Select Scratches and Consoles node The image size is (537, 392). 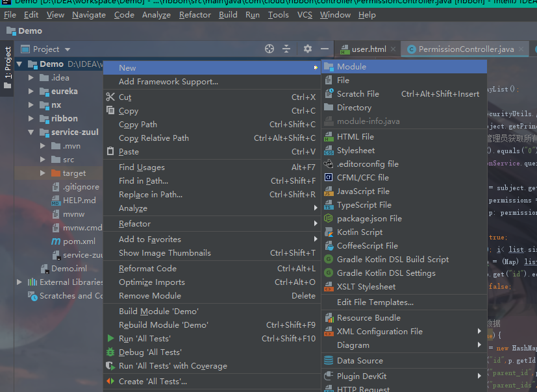[x=65, y=295]
